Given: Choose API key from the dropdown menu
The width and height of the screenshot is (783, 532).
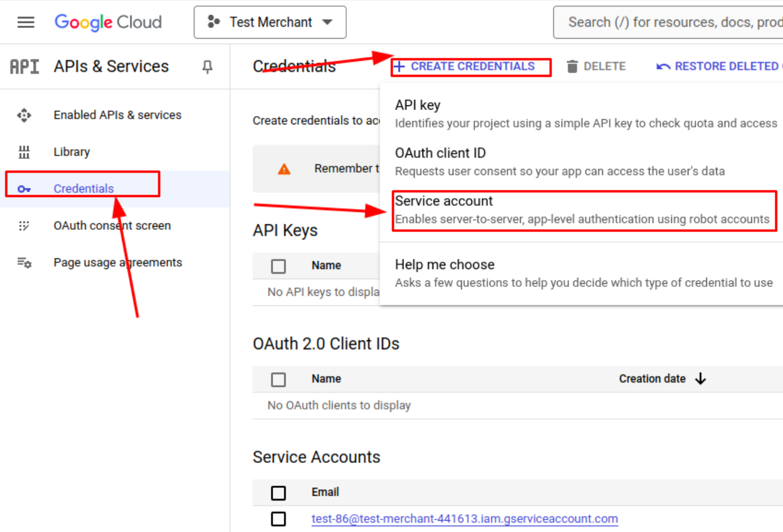Looking at the screenshot, I should [581, 114].
